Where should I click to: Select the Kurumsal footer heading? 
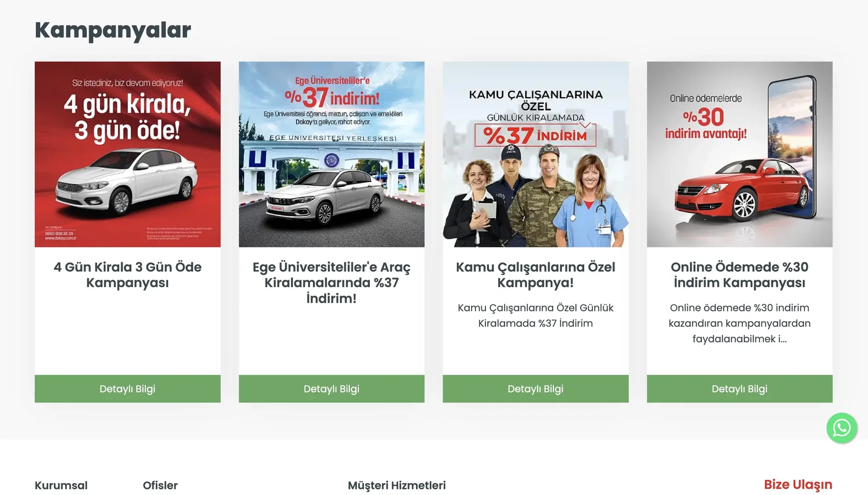(61, 485)
